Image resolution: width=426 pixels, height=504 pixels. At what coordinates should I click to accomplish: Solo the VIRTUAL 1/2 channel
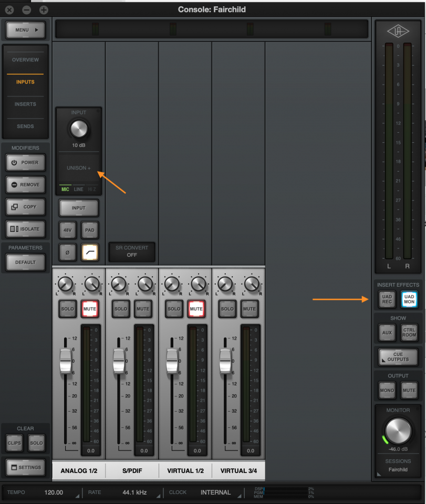tap(174, 309)
